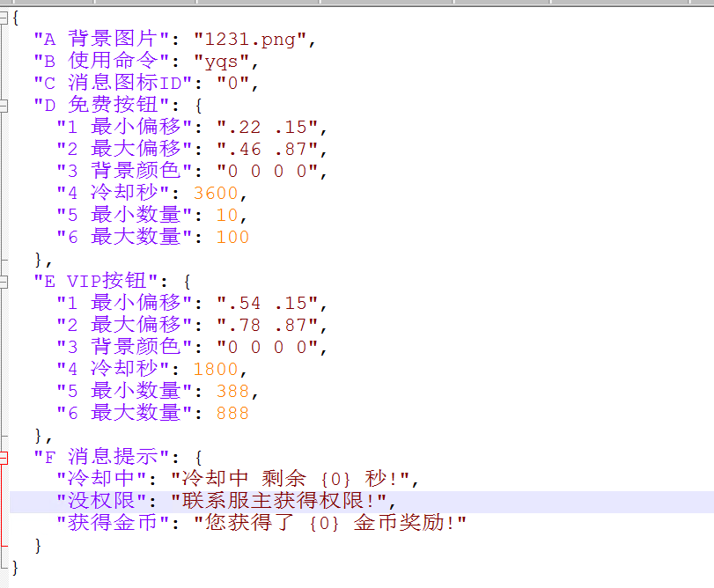Click the value "yqs"
714x588 pixels.
pos(221,61)
